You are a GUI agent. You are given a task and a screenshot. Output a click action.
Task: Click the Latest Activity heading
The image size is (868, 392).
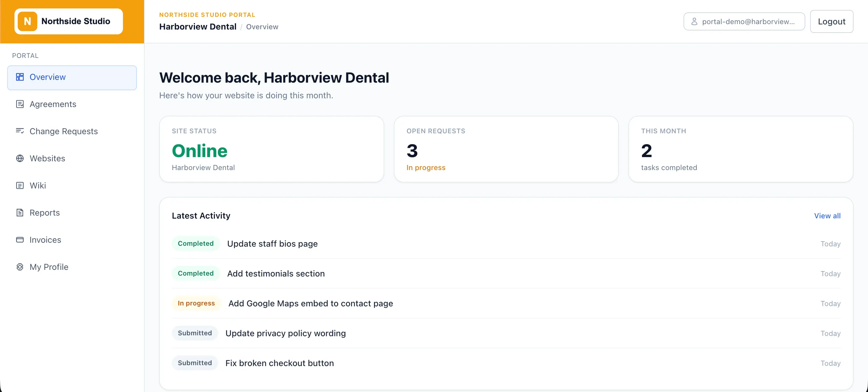point(201,216)
